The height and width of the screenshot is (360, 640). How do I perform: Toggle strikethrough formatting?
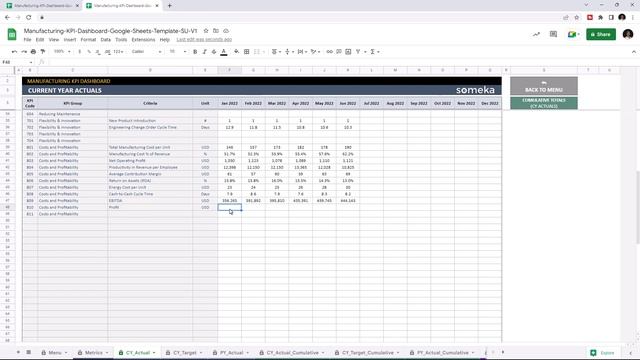pos(214,52)
